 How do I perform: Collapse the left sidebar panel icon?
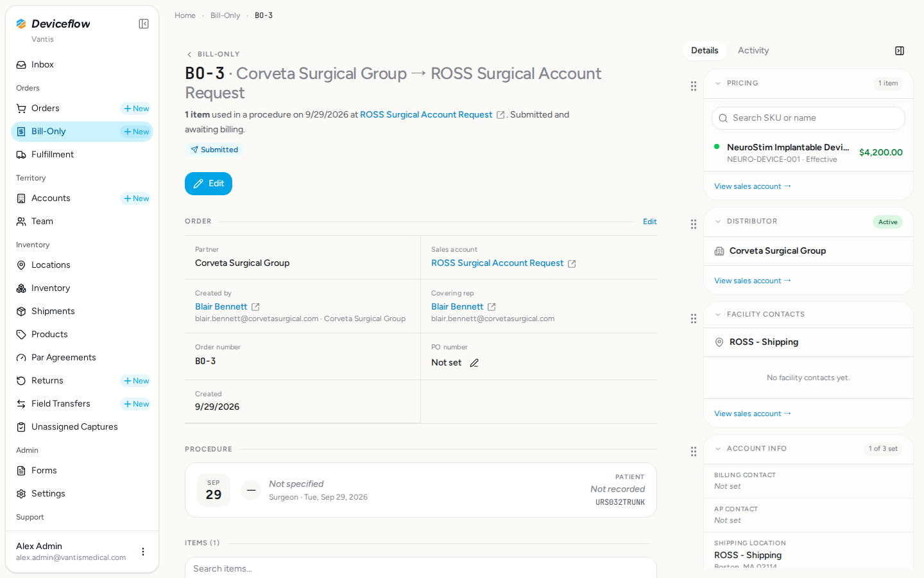144,24
